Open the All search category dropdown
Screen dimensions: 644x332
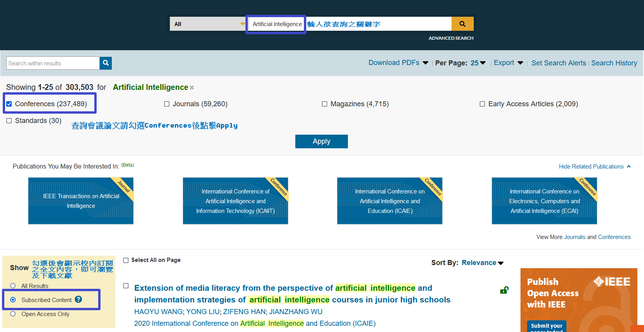pos(208,24)
